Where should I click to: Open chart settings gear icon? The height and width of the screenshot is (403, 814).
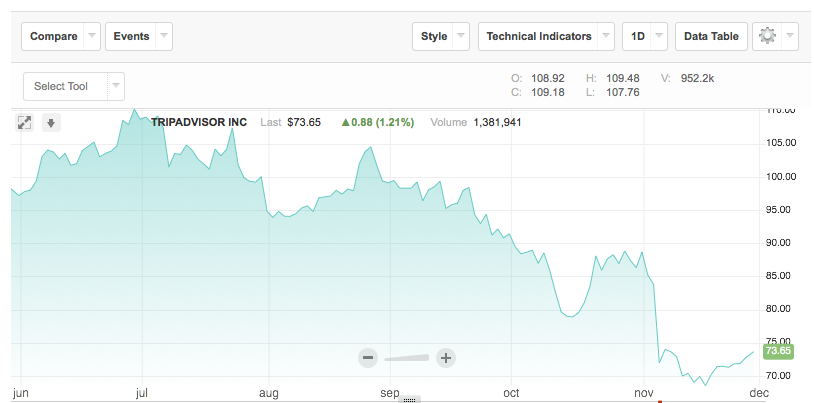coord(767,36)
